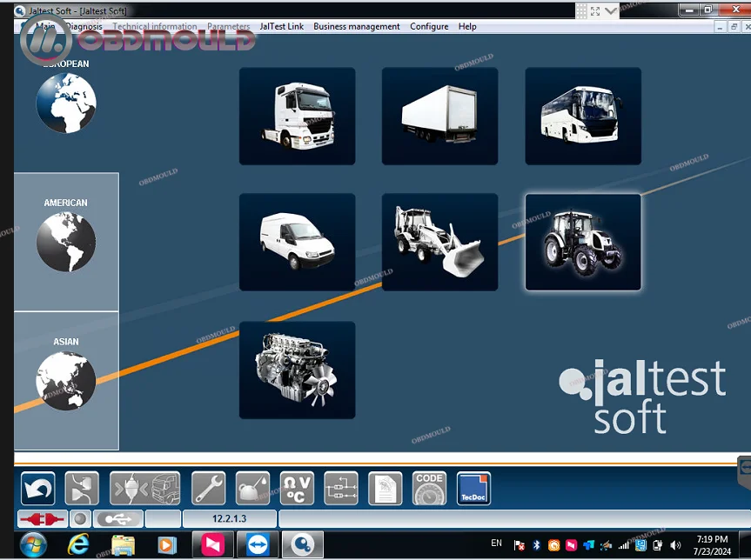Click the wrench maintenance tool icon
Screen dimensions: 751x560
(209, 489)
